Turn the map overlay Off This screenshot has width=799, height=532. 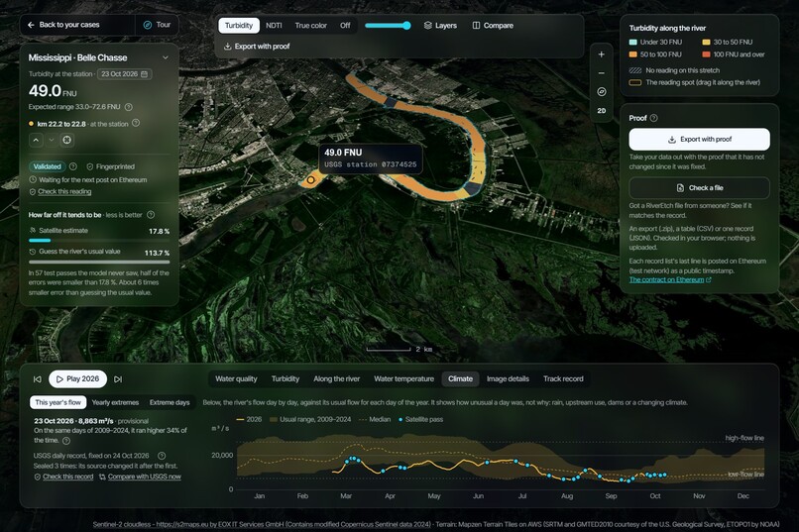pyautogui.click(x=345, y=26)
